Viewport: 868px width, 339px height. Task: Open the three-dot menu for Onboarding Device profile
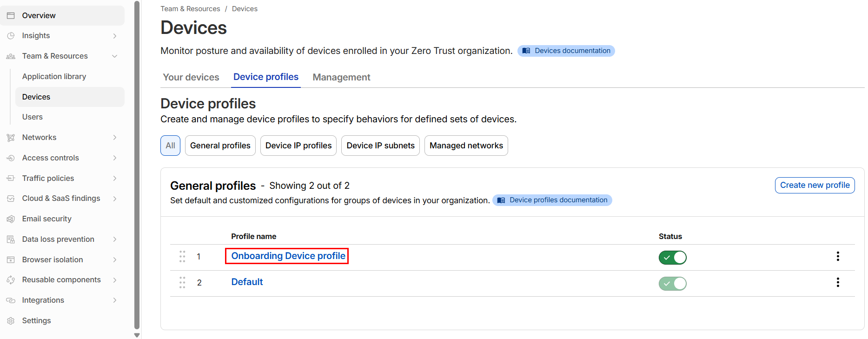point(838,256)
